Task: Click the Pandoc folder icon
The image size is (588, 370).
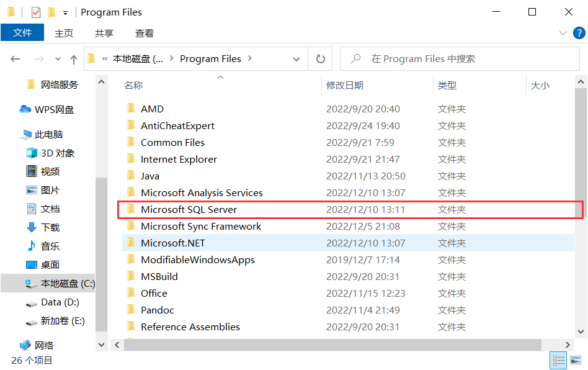Action: (131, 309)
